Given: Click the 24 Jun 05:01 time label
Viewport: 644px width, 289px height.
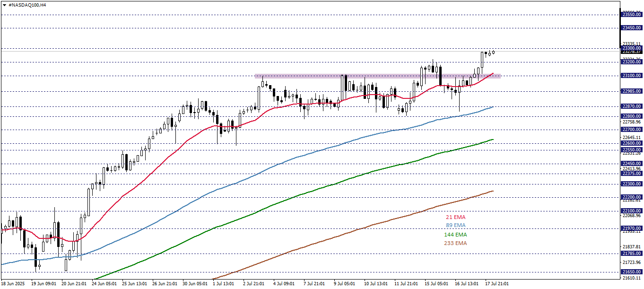Looking at the screenshot, I should 104,284.
